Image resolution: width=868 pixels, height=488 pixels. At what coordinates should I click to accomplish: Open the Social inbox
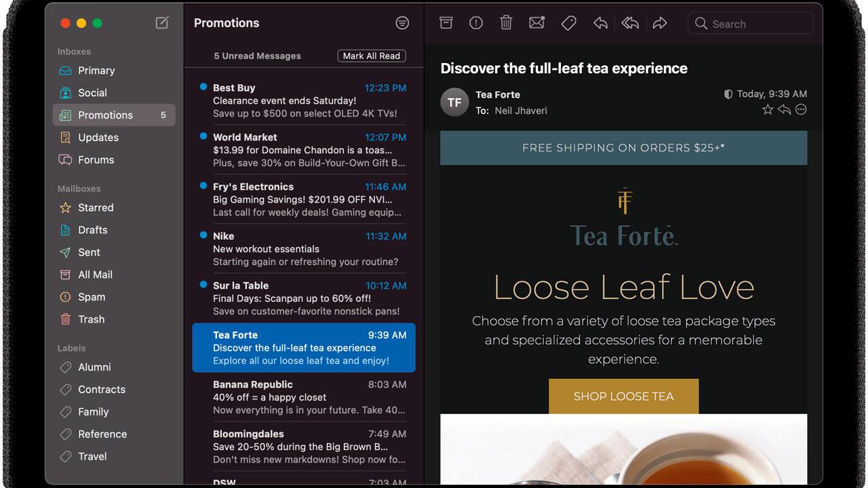(x=114, y=93)
